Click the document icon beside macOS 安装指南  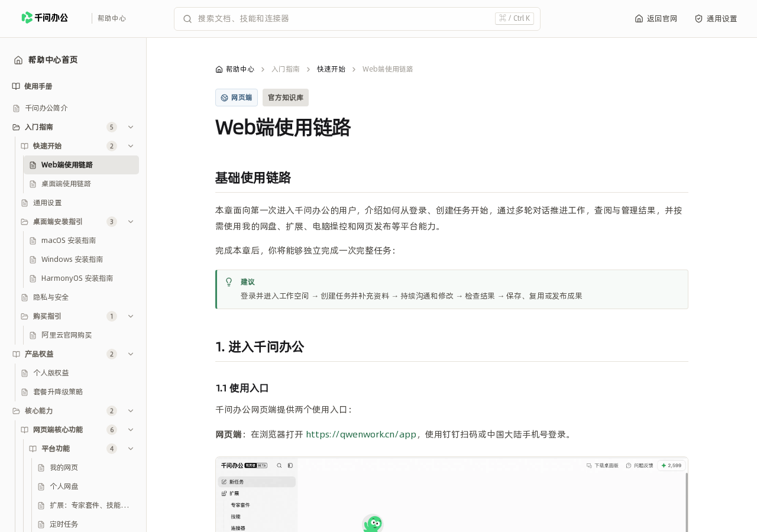(33, 241)
